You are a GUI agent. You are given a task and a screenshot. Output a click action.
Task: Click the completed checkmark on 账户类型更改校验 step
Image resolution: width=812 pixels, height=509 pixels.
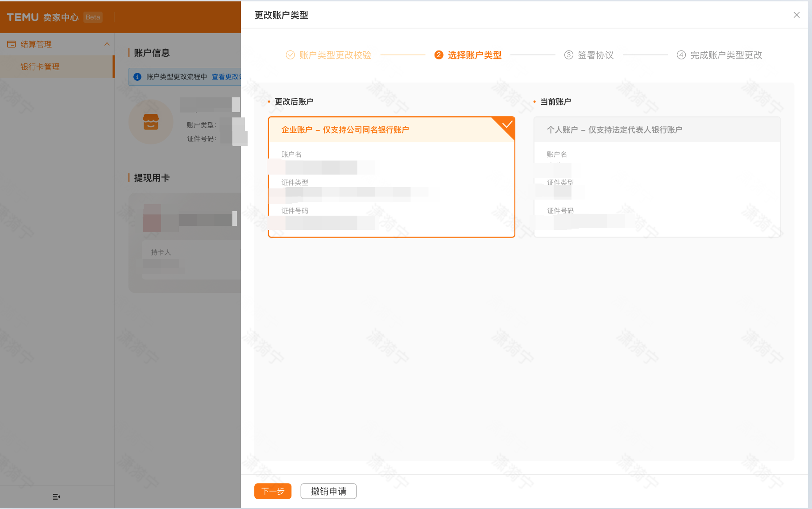(290, 54)
